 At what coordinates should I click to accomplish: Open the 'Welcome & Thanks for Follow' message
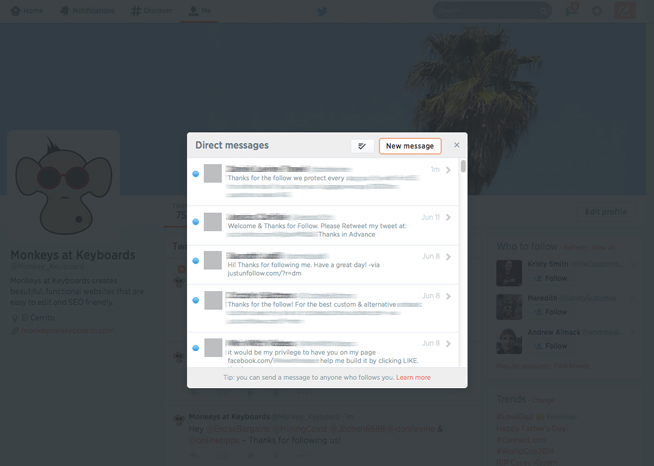click(x=323, y=226)
